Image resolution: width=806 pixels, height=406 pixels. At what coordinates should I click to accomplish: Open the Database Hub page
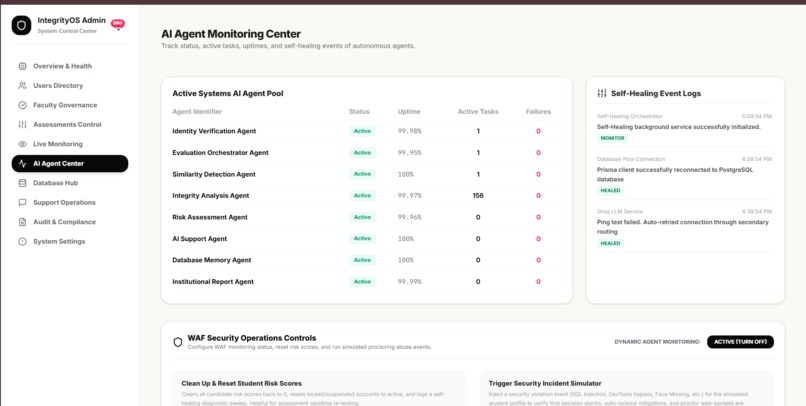click(x=70, y=183)
